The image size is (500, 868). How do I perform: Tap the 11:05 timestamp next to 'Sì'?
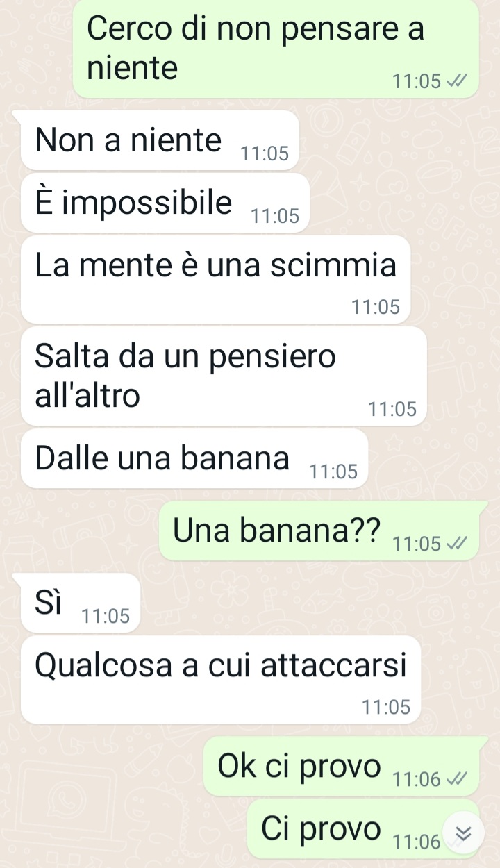(x=106, y=616)
